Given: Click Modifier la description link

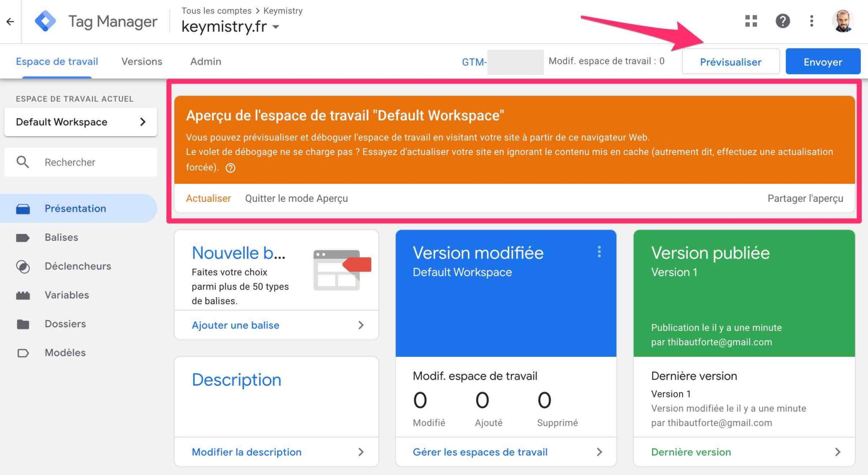Looking at the screenshot, I should click(247, 452).
